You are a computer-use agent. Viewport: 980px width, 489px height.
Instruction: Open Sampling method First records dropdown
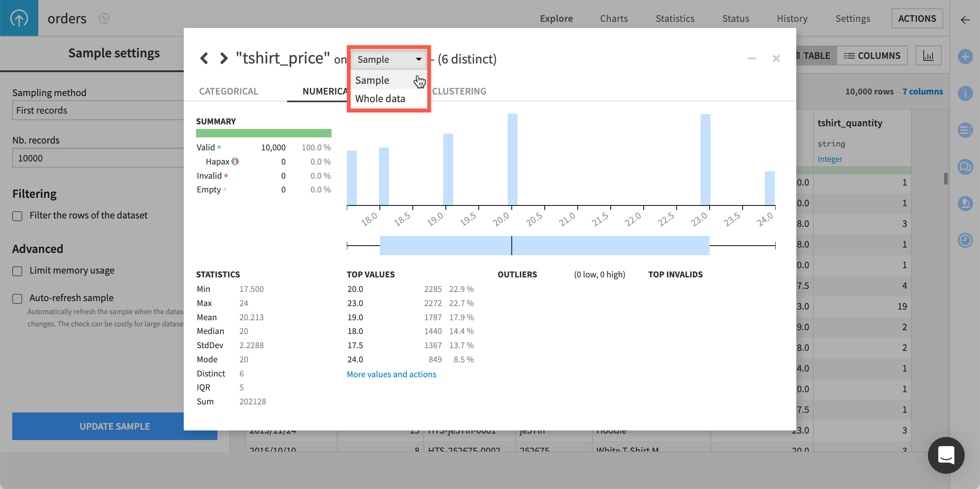98,110
